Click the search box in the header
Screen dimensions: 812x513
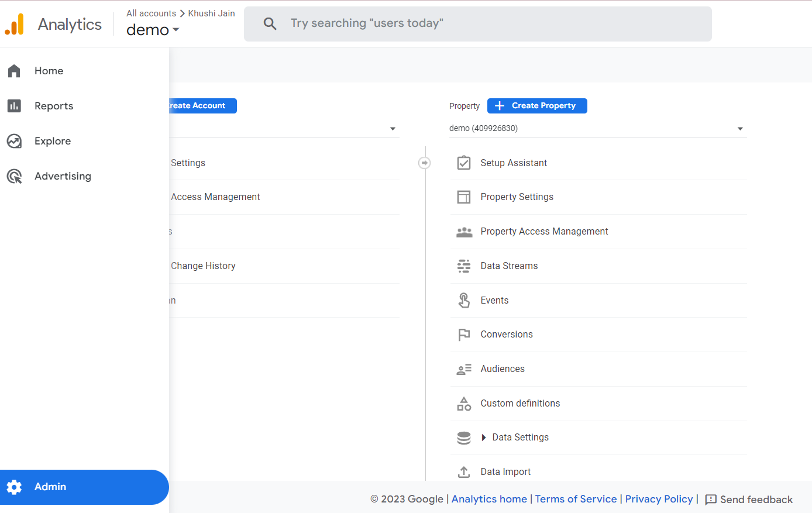click(x=477, y=24)
